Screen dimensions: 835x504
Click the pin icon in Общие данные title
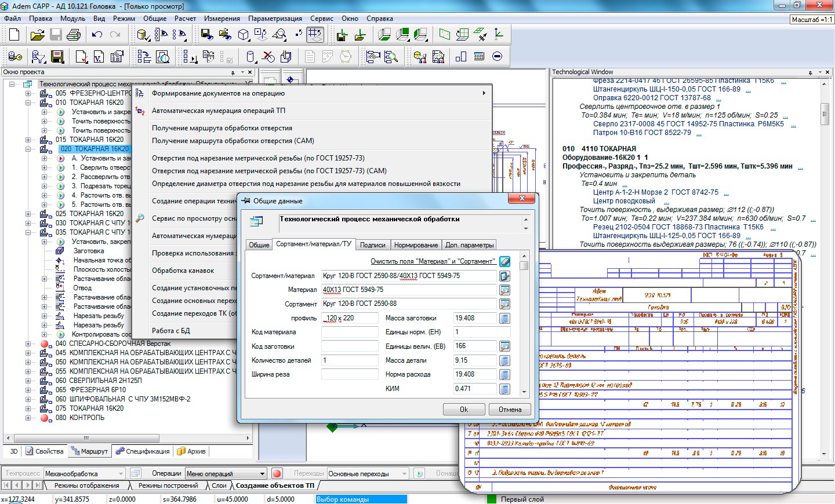pos(246,200)
